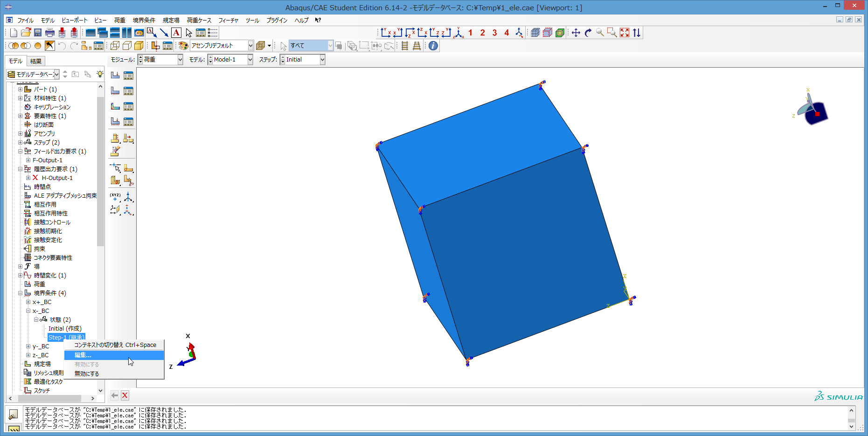Collapse the 境界条件 (4) tree node
The height and width of the screenshot is (436, 868).
[20, 293]
